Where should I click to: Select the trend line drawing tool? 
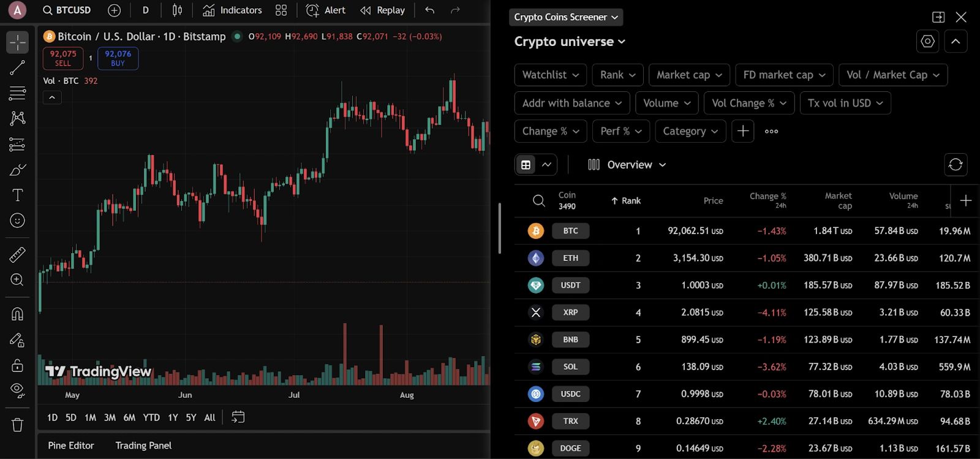click(17, 67)
